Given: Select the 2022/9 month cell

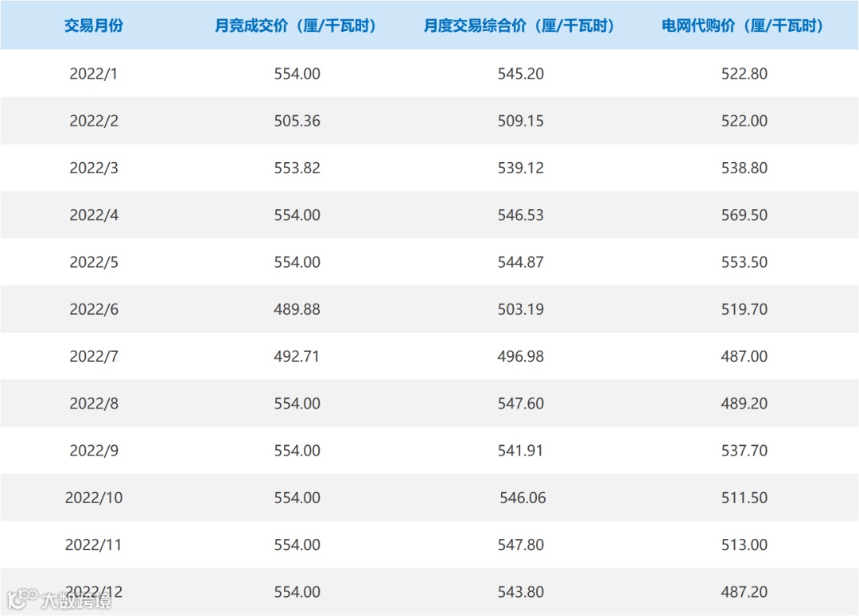Looking at the screenshot, I should [94, 450].
